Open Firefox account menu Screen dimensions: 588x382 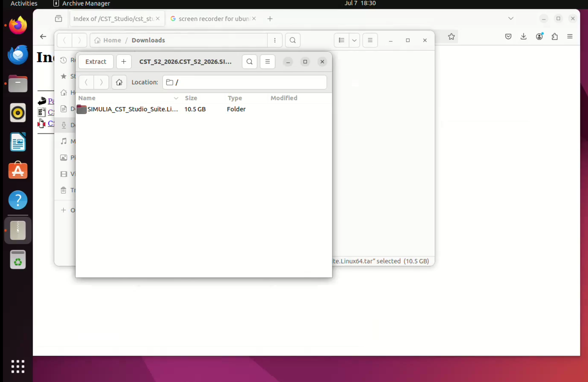pyautogui.click(x=539, y=37)
